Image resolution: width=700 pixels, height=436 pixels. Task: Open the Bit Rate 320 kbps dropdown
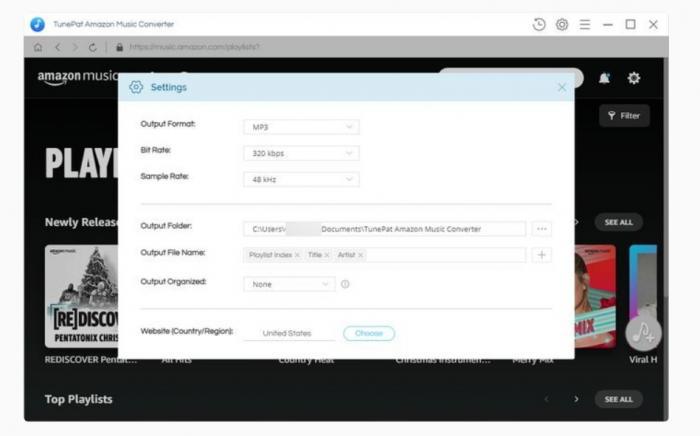click(301, 153)
